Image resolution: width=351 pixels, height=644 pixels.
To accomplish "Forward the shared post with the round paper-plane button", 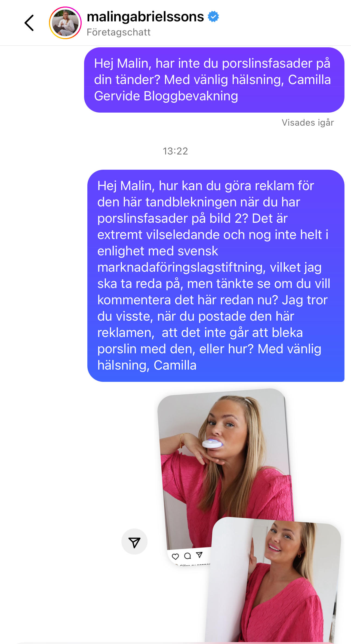I will (134, 541).
